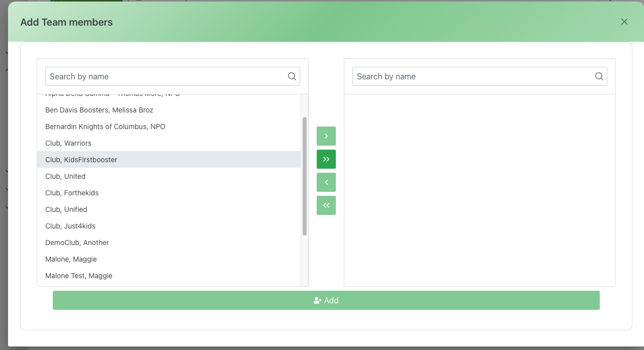Select Malone Test, Maggie entry
Screen dimensions: 644x350
click(x=78, y=276)
